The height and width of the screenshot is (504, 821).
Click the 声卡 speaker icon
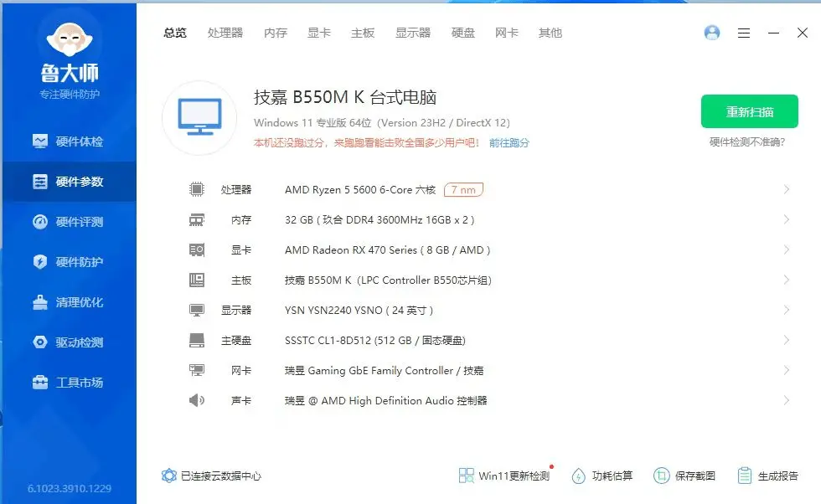point(197,400)
